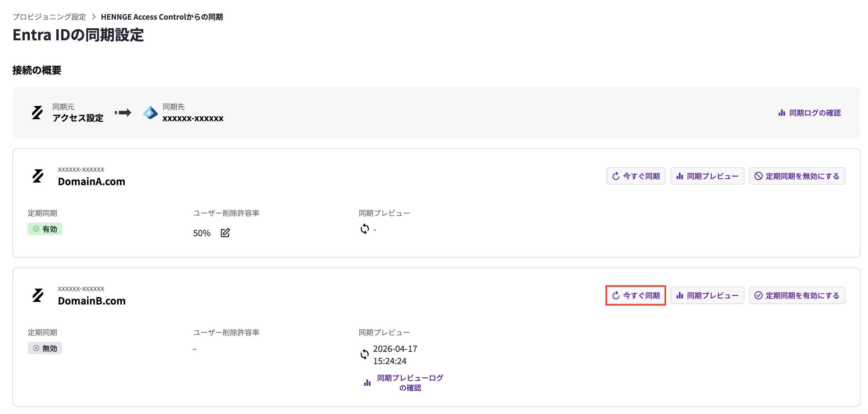This screenshot has height=414, width=868.
Task: Click 定期同期を有効にする for DomainB.com
Action: [797, 295]
